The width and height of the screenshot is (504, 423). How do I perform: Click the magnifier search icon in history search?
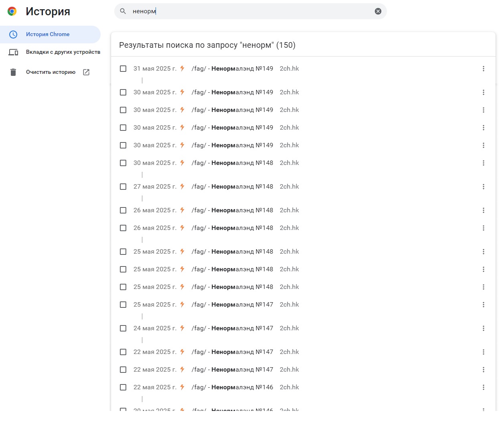click(123, 11)
